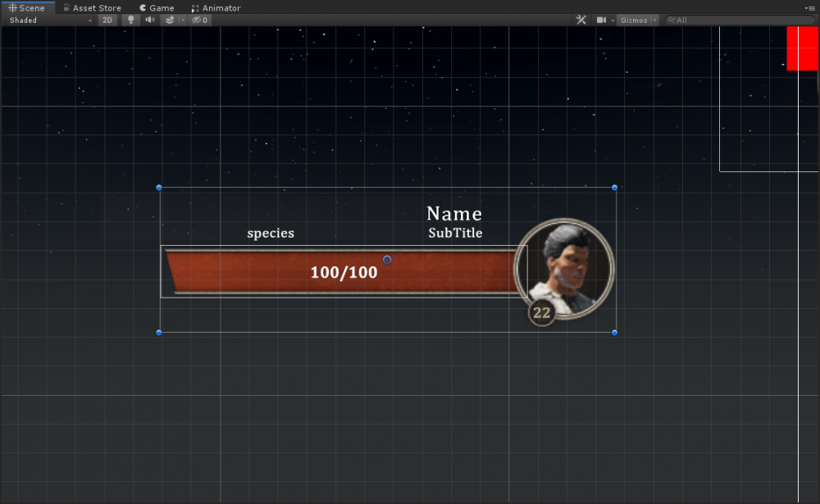Expand the Gizmos settings dropdown arrow
820x504 pixels.
pos(654,20)
